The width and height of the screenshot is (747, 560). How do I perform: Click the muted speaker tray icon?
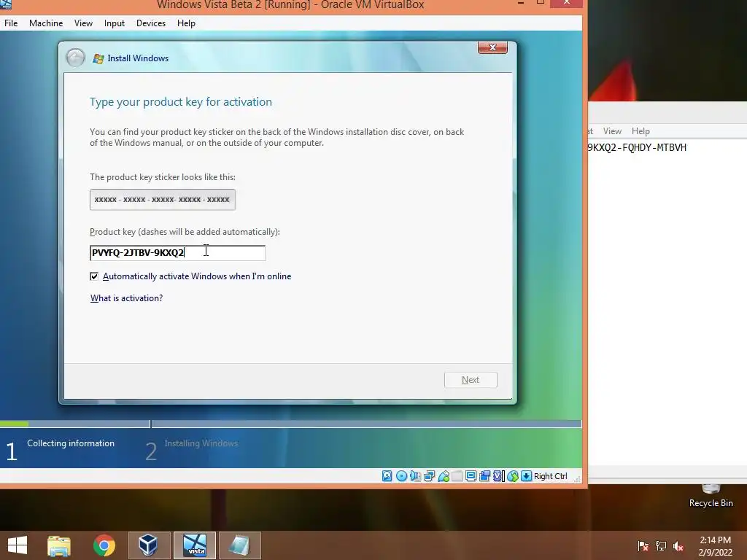click(x=678, y=545)
